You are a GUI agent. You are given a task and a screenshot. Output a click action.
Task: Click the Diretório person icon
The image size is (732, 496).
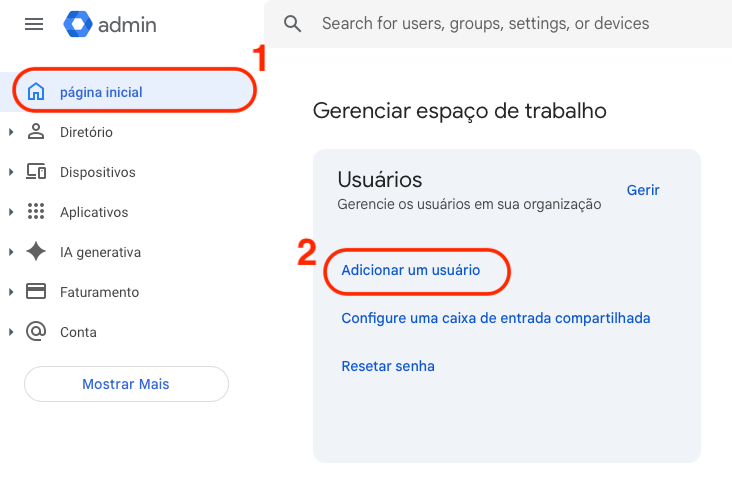point(36,132)
